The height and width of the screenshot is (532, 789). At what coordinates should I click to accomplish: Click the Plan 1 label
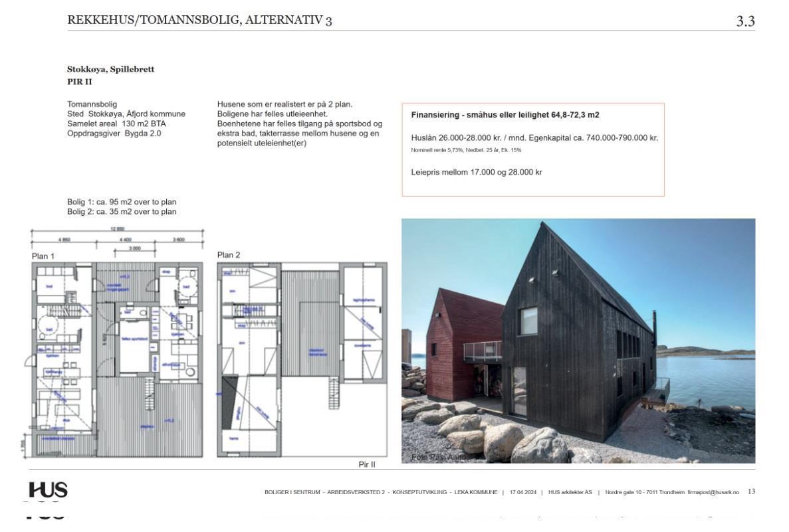coord(43,256)
